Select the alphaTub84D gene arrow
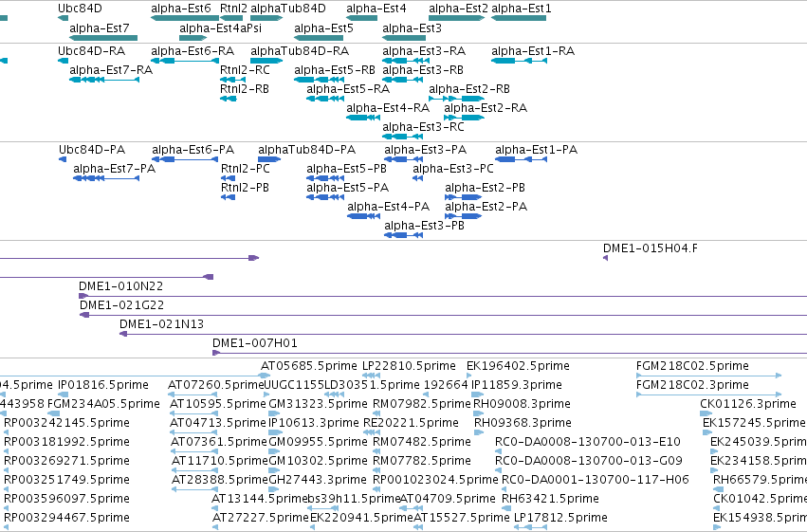The image size is (807, 532). click(x=266, y=18)
